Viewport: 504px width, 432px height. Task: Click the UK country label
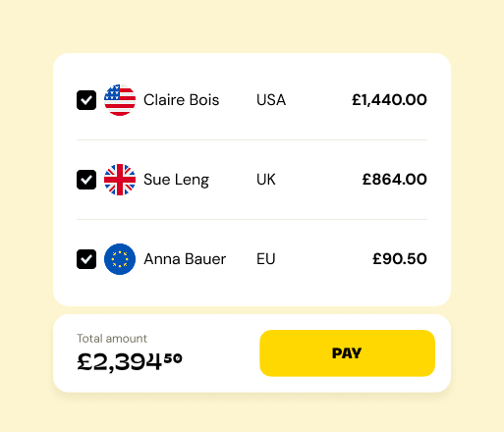pyautogui.click(x=266, y=180)
